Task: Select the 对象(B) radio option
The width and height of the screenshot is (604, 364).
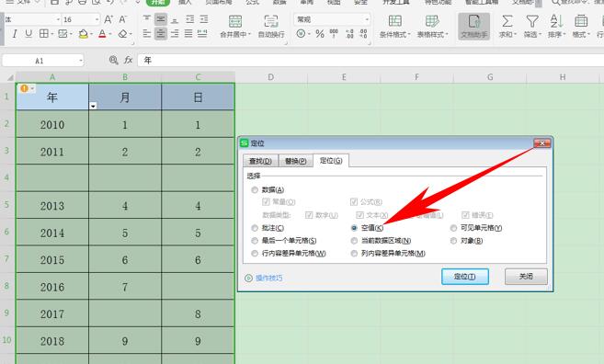Action: pos(453,241)
